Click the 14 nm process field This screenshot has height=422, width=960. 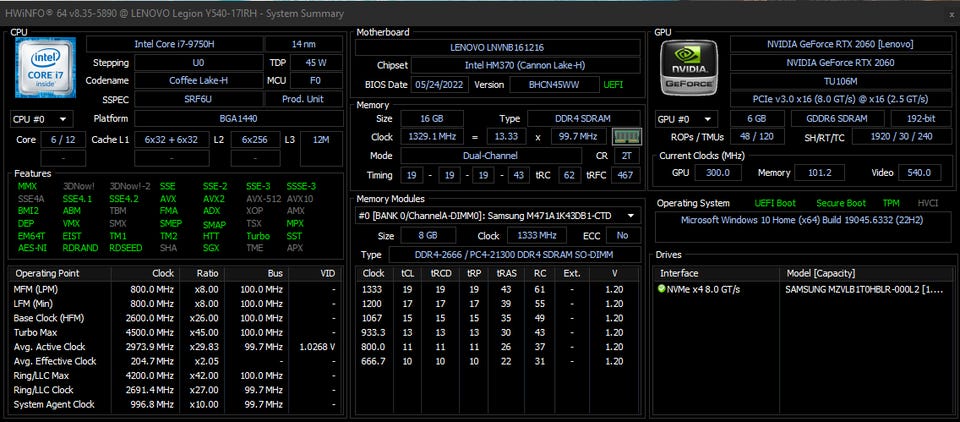(304, 44)
